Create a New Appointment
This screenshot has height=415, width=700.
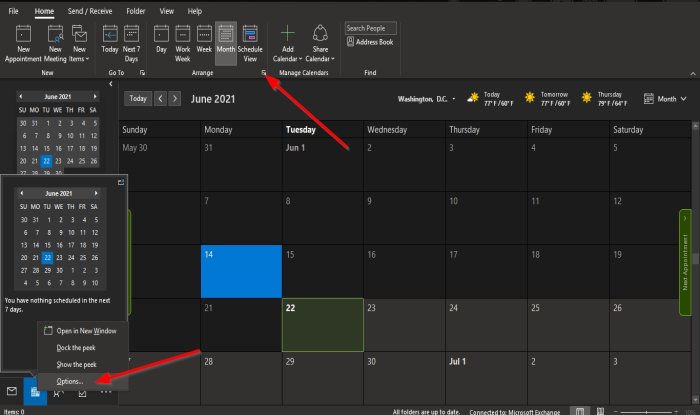coord(23,43)
